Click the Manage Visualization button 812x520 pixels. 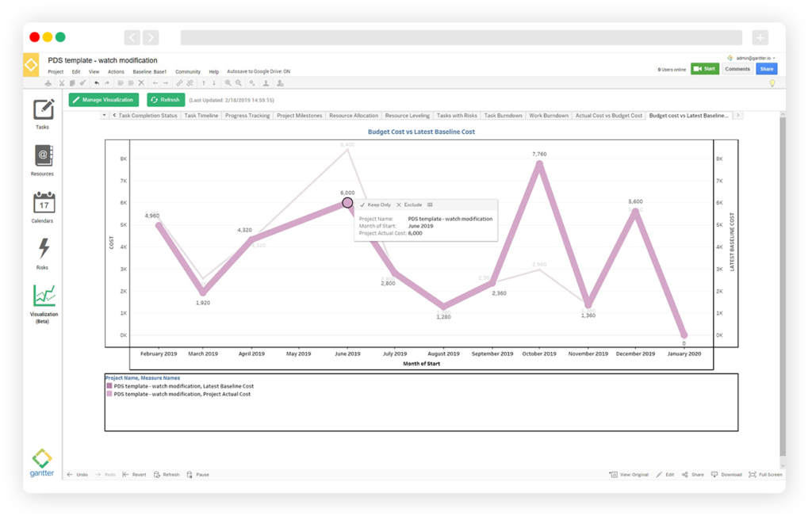[x=104, y=100]
